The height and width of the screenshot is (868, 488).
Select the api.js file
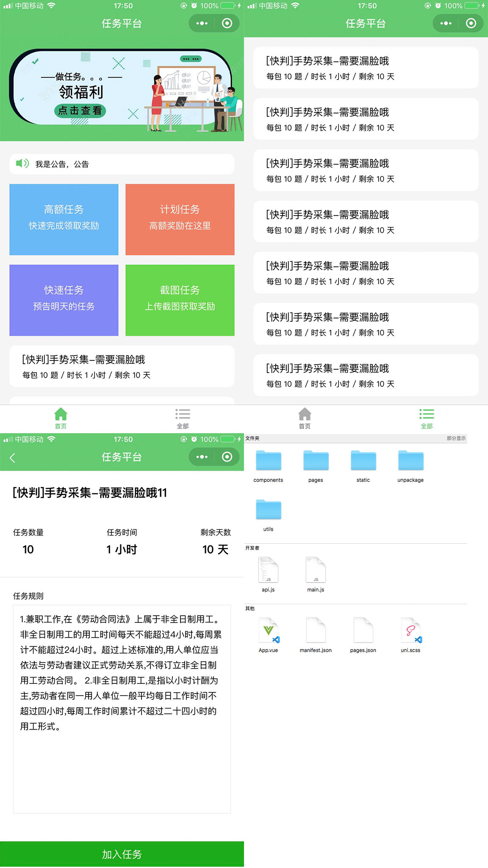coord(268,572)
